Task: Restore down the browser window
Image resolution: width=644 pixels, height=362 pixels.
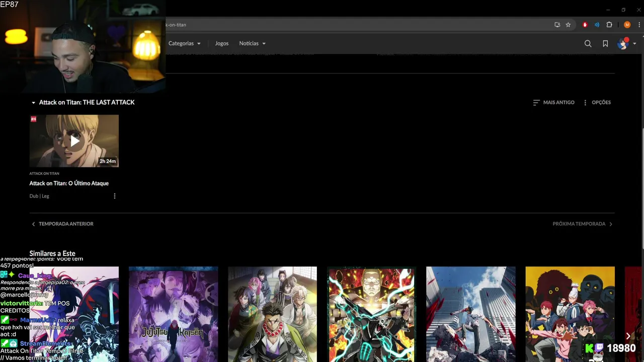Action: pos(623,10)
